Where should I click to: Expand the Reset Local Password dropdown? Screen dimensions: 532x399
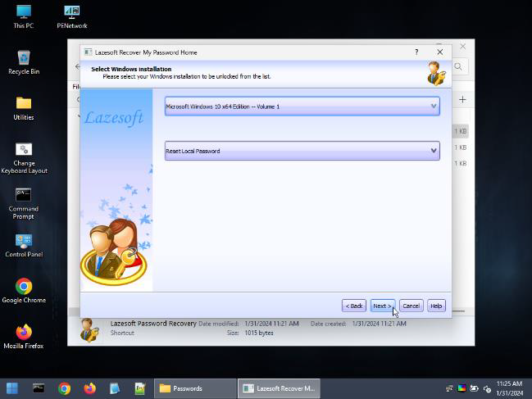coord(302,151)
